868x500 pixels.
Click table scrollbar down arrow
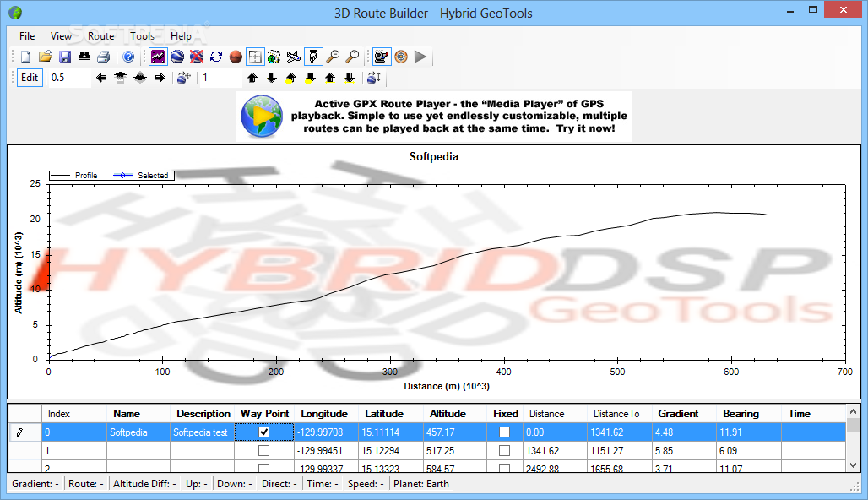coord(853,465)
